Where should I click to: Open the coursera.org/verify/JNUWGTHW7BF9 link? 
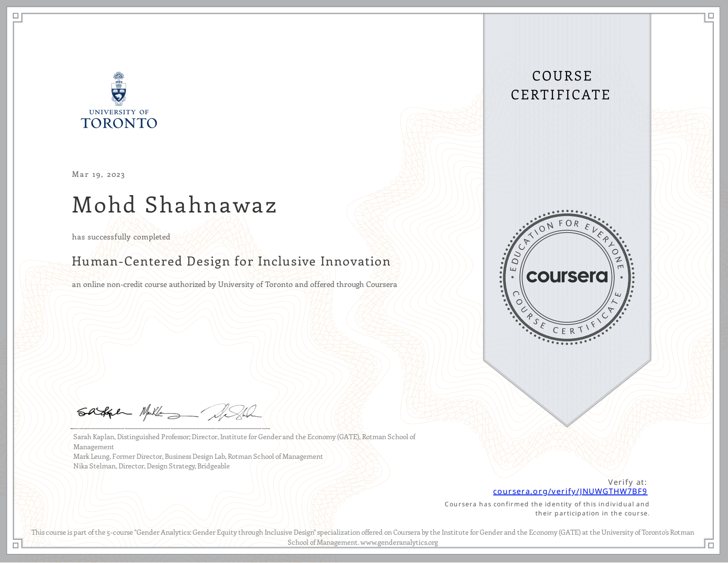coord(570,491)
